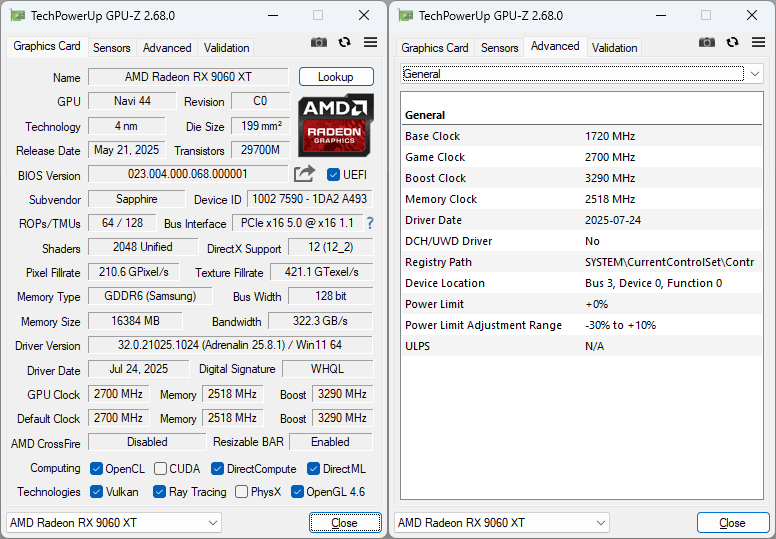Screen dimensions: 776x539
Task: Select the Power Limit Adjustment Range row
Action: (582, 325)
